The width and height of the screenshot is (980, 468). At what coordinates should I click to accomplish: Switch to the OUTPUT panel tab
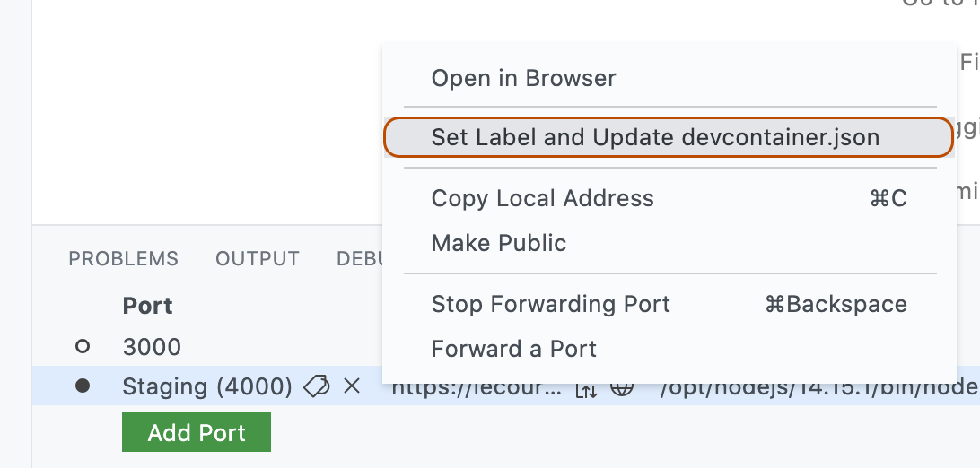(x=258, y=258)
